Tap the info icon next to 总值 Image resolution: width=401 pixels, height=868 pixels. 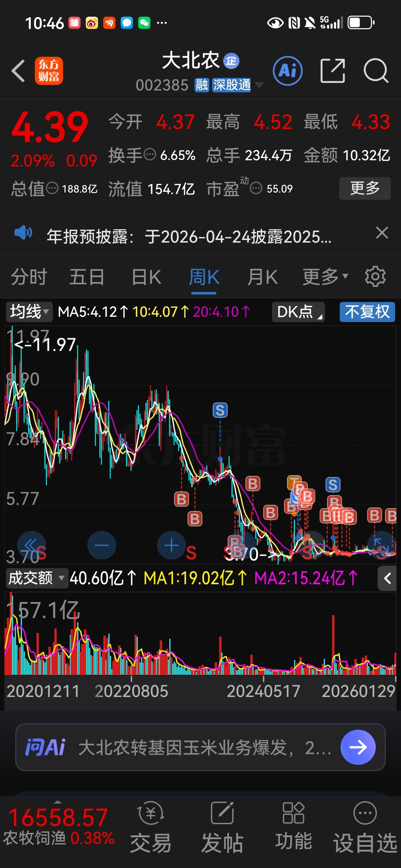(x=52, y=188)
